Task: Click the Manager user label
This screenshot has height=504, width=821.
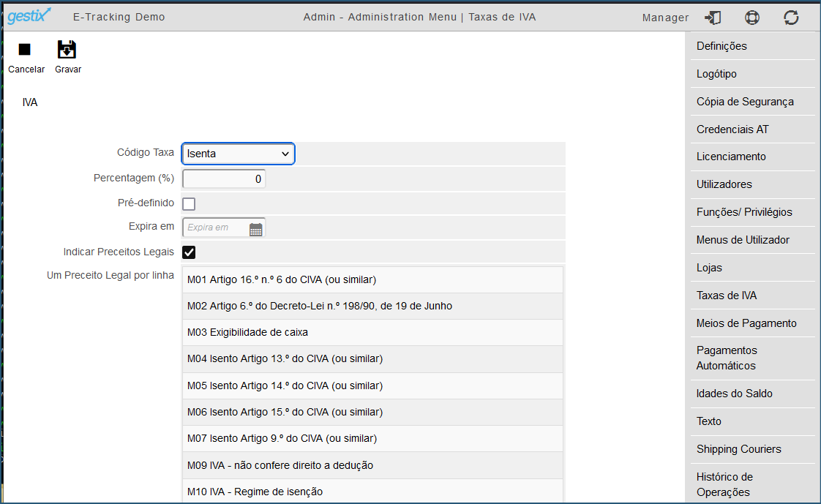Action: 665,18
